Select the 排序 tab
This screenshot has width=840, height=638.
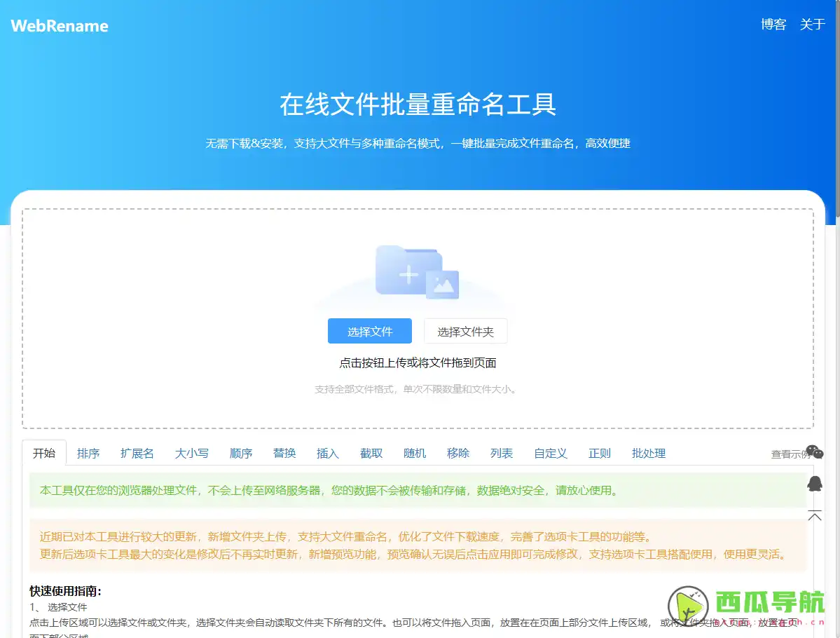pyautogui.click(x=88, y=453)
